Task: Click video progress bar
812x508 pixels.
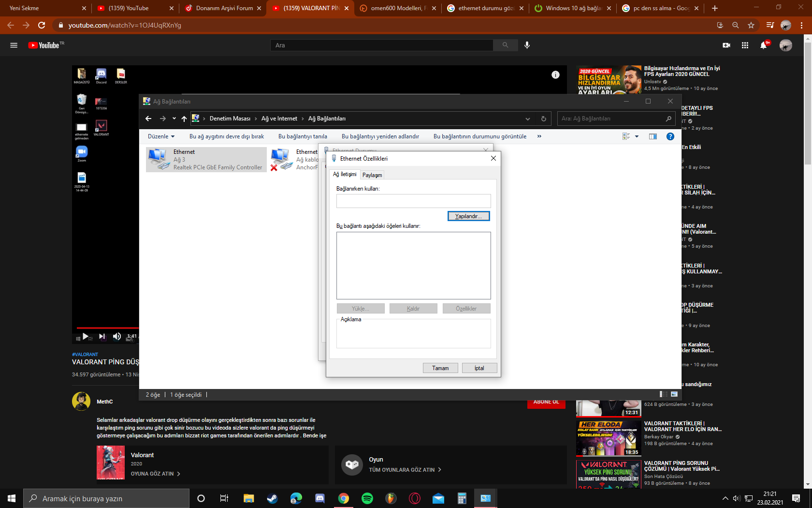Action: pos(108,328)
